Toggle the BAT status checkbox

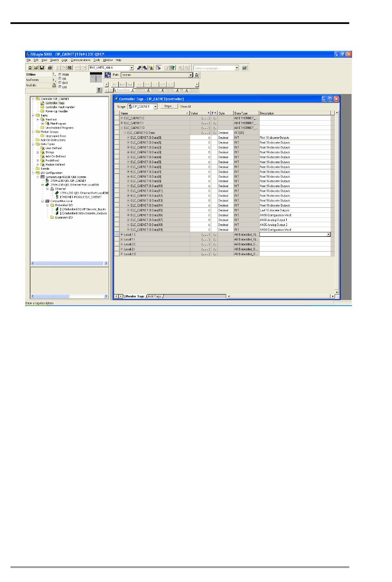[60, 83]
